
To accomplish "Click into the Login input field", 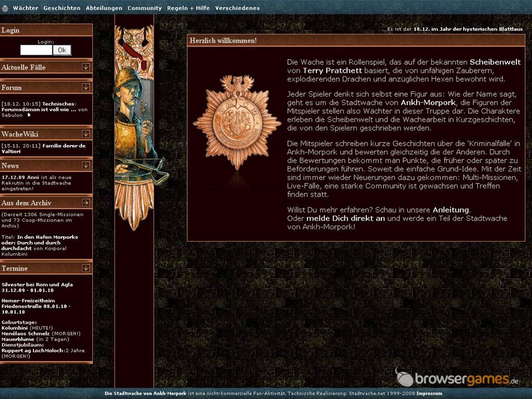I will [36, 50].
